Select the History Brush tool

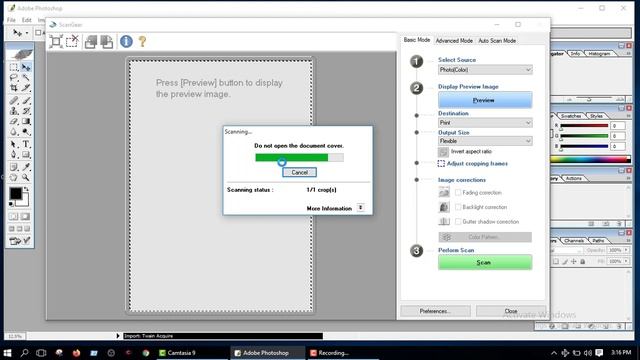26,111
